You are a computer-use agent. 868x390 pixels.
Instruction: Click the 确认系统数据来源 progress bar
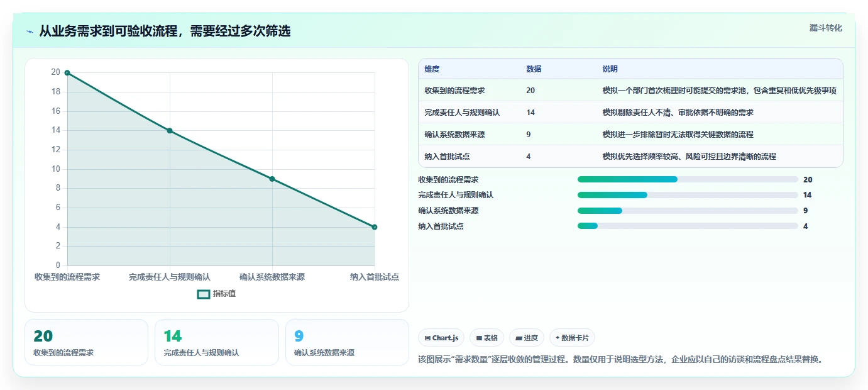pyautogui.click(x=688, y=211)
